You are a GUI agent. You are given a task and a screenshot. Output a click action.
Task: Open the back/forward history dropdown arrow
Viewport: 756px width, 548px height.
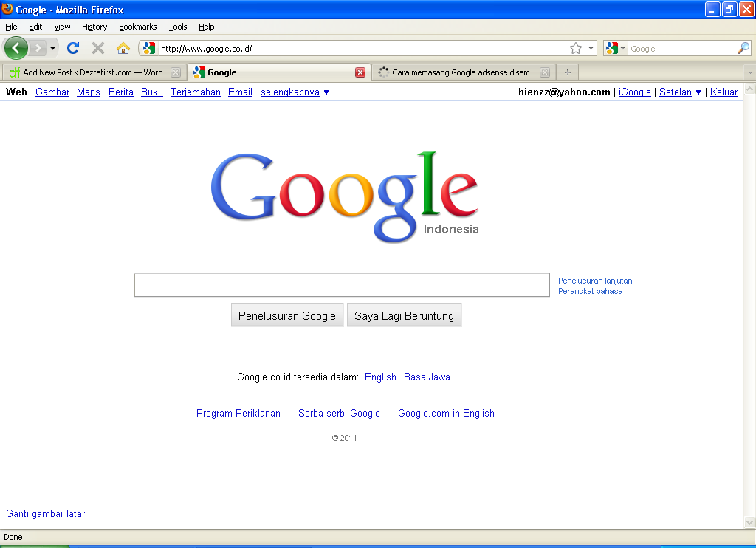[x=52, y=48]
